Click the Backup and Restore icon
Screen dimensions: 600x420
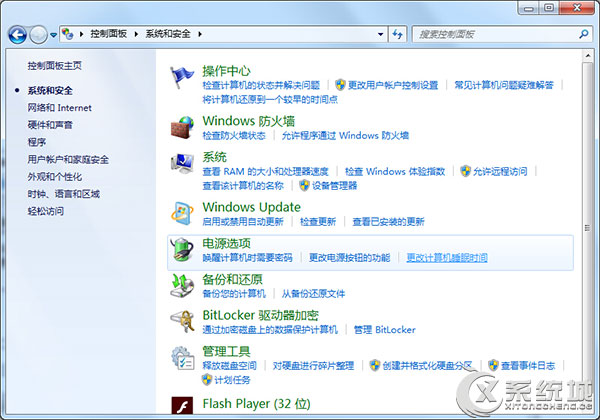tap(182, 285)
